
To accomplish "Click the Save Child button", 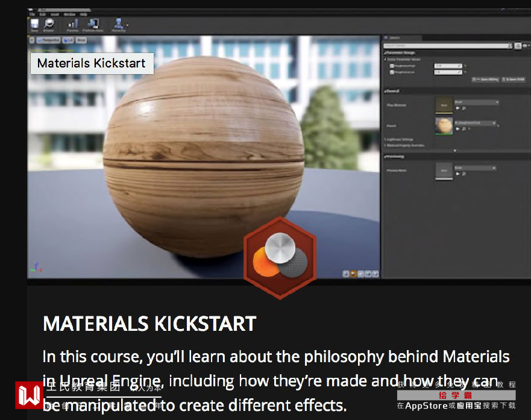I will [x=513, y=80].
